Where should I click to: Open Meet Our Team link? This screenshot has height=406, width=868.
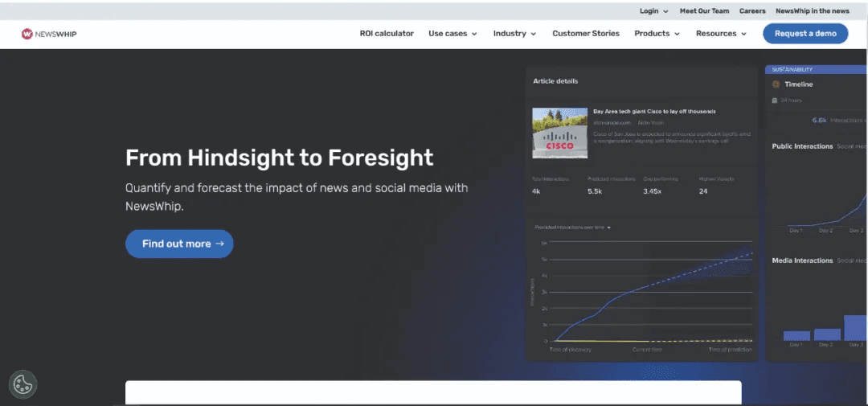click(x=704, y=11)
